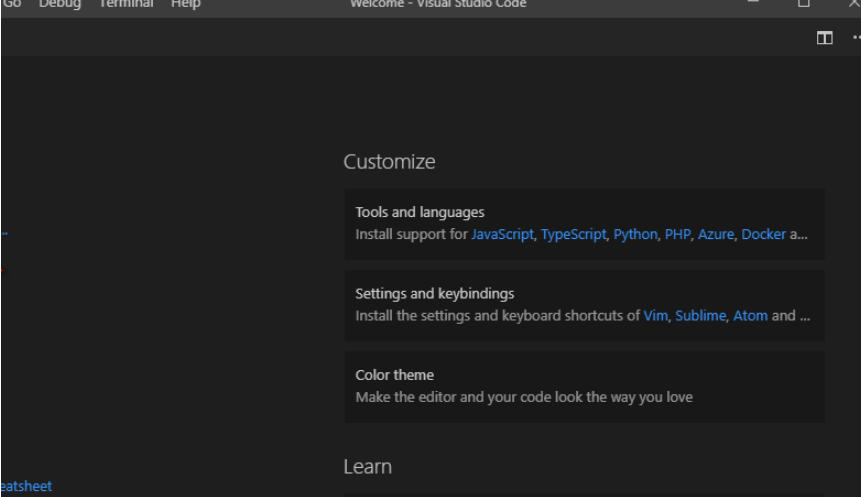Image resolution: width=861 pixels, height=497 pixels.
Task: Maximize the Visual Studio Code window
Action: [803, 4]
